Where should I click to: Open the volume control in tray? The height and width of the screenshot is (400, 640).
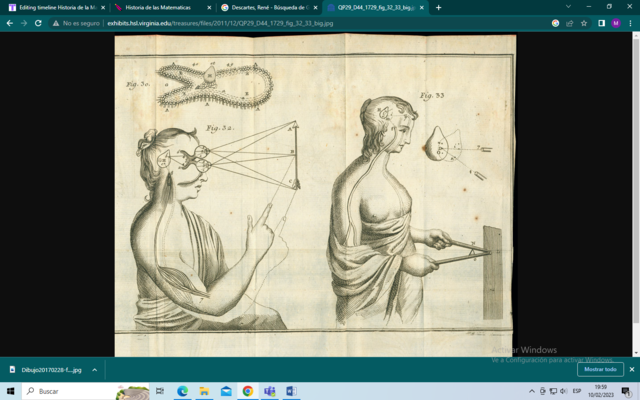point(564,391)
